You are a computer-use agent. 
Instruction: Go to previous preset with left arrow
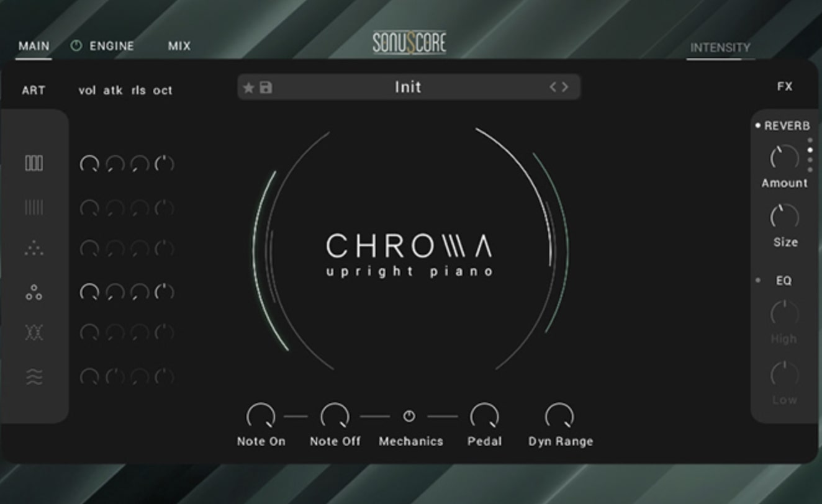click(553, 88)
